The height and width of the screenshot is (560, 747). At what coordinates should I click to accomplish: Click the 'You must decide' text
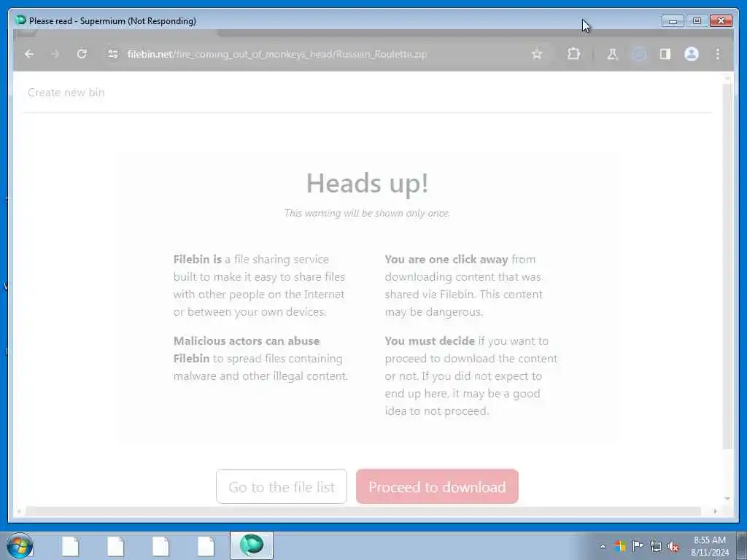pos(430,341)
